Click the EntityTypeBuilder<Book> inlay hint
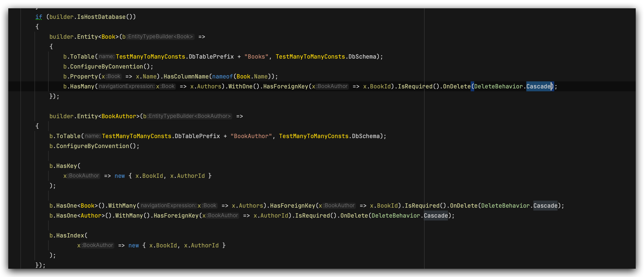The width and height of the screenshot is (644, 277). point(160,36)
